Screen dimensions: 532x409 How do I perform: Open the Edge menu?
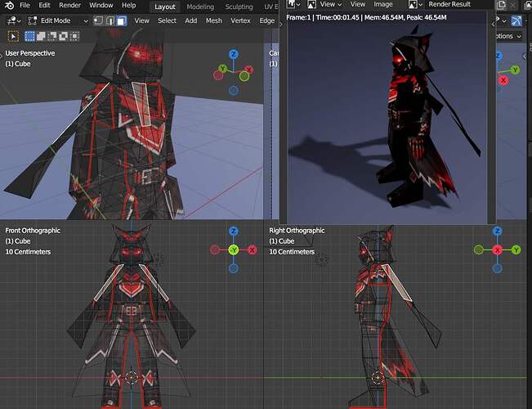point(267,20)
